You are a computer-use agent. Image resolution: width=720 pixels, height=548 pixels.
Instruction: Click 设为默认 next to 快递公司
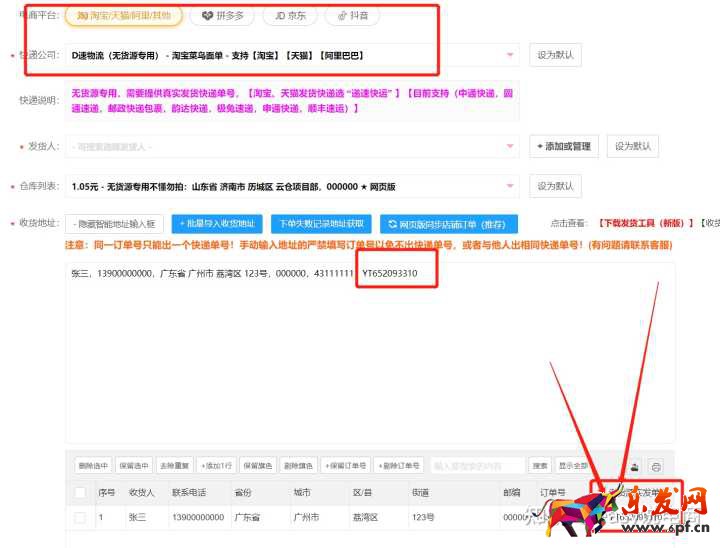click(x=555, y=55)
